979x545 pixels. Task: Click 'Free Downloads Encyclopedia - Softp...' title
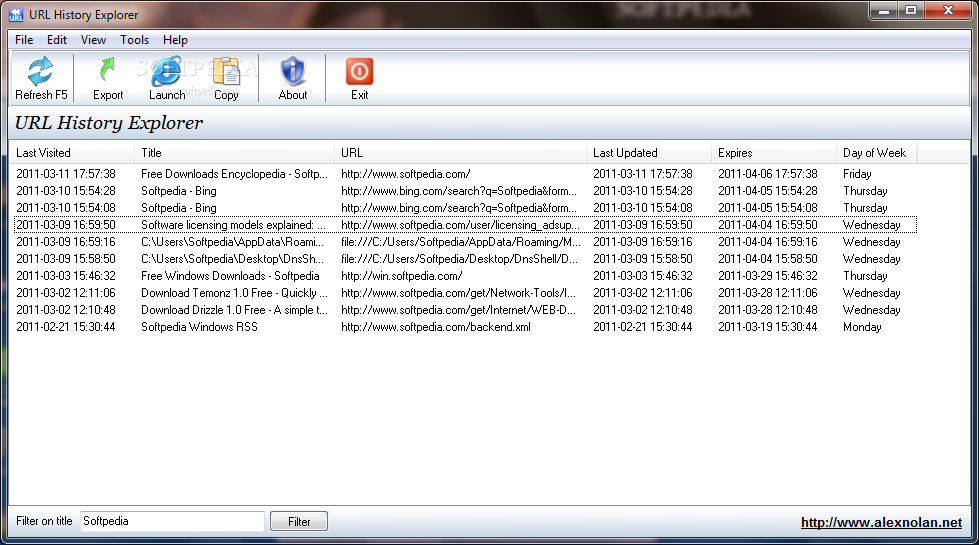(x=234, y=174)
